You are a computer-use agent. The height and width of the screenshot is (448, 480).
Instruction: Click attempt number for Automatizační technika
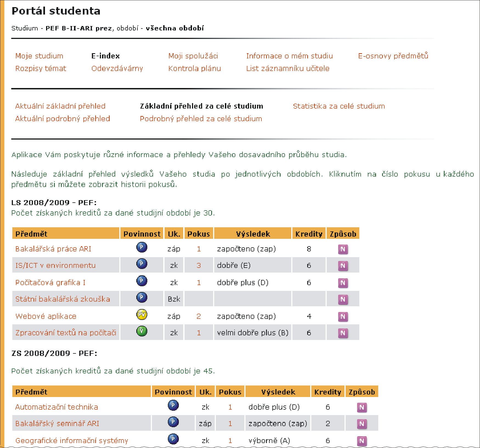[x=230, y=407]
